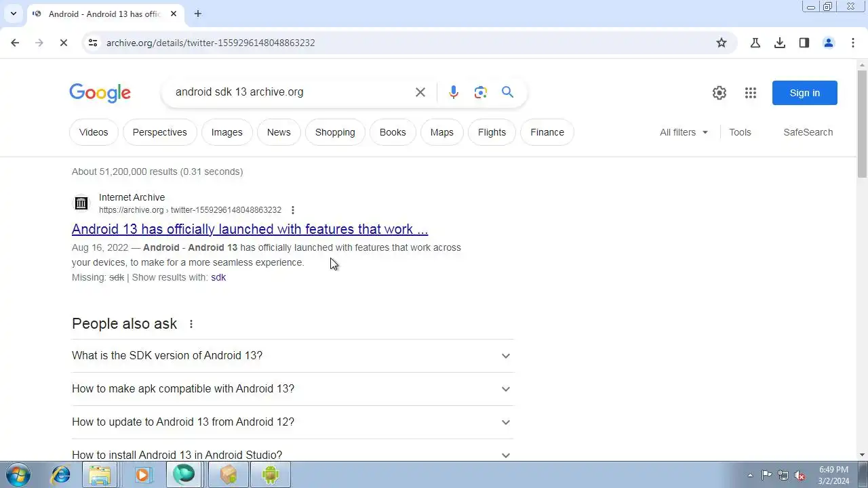The height and width of the screenshot is (488, 868).
Task: Open the site information icon in address bar
Action: [x=93, y=43]
